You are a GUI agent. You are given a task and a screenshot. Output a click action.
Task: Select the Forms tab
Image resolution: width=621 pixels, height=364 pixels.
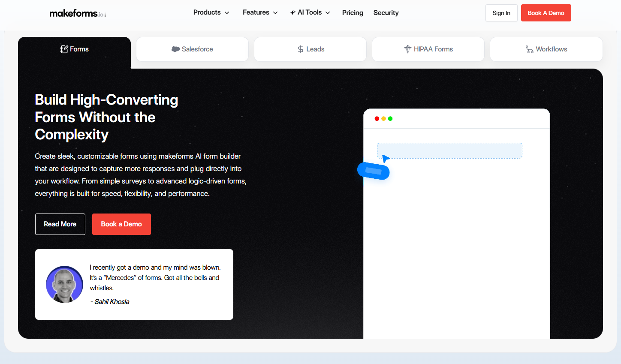click(x=75, y=49)
